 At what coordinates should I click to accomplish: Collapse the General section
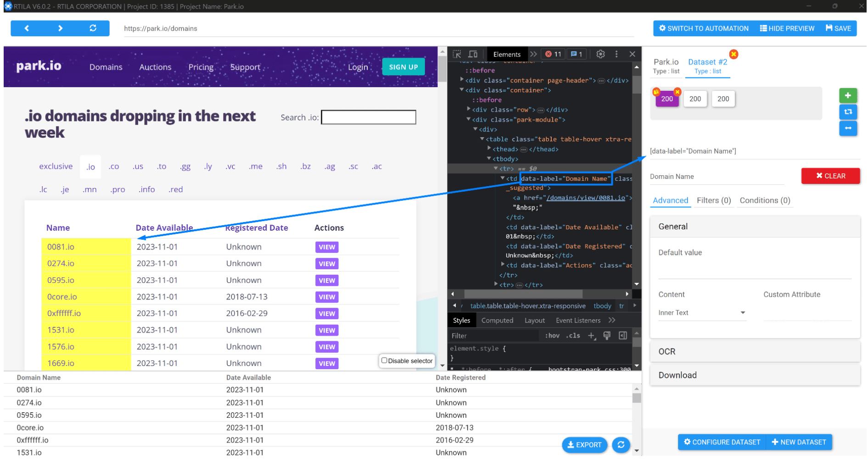[755, 227]
